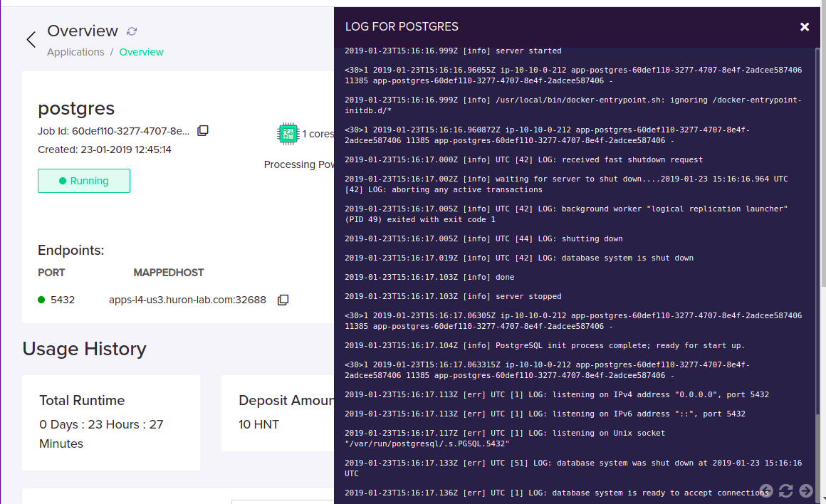Click the page scrollbar's down arrow
826x504 pixels.
pyautogui.click(x=823, y=499)
